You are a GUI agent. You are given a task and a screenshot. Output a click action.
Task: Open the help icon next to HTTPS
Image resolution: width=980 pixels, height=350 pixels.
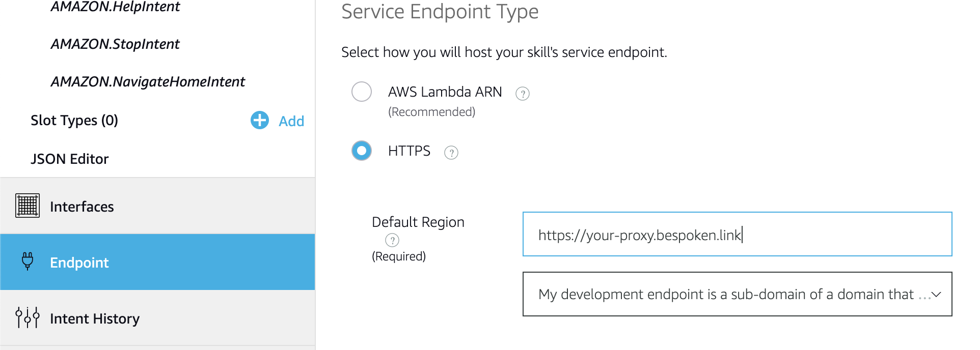click(451, 153)
